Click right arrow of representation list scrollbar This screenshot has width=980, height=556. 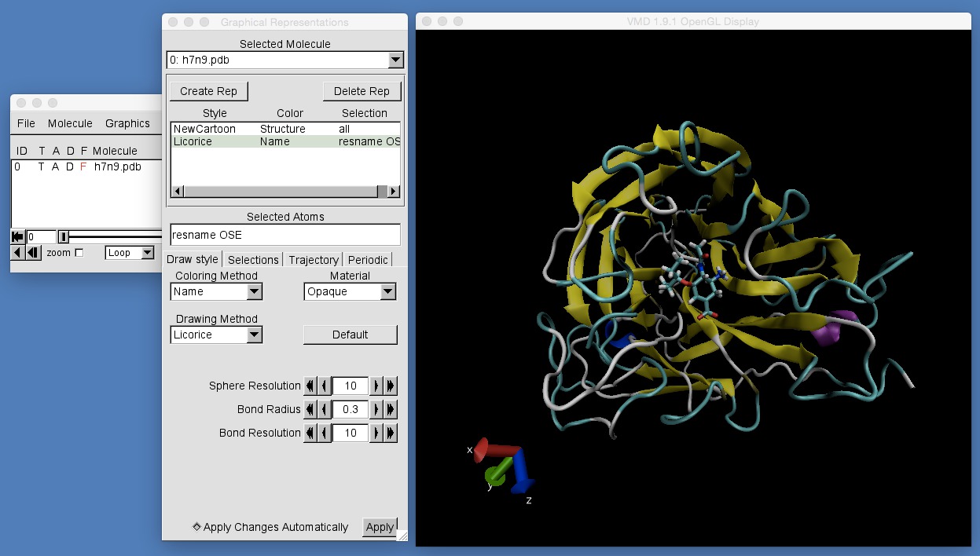[x=395, y=192]
